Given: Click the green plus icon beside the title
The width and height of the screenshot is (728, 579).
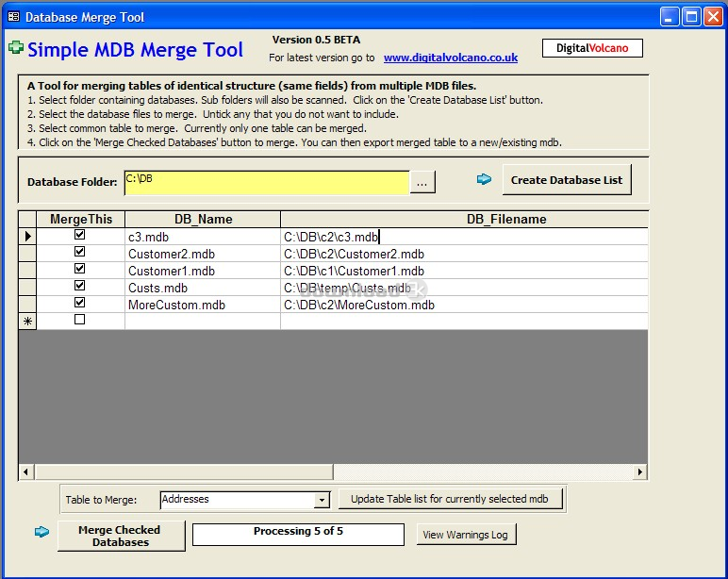Looking at the screenshot, I should 15,48.
